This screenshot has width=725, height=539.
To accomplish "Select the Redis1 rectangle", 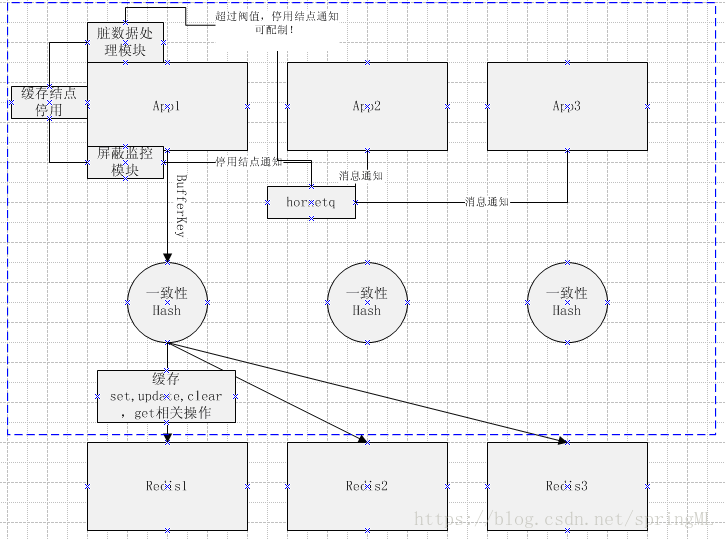I will pyautogui.click(x=167, y=486).
